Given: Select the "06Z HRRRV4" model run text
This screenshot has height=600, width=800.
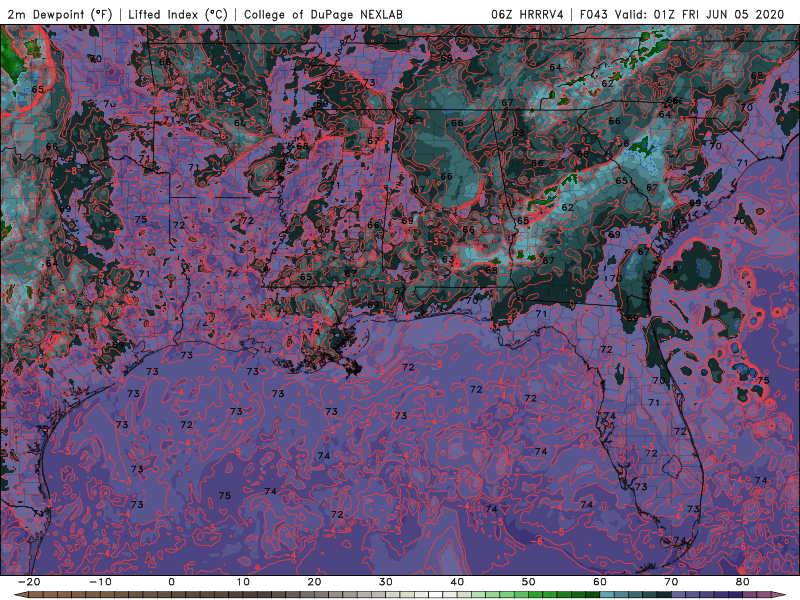Looking at the screenshot, I should click(527, 14).
